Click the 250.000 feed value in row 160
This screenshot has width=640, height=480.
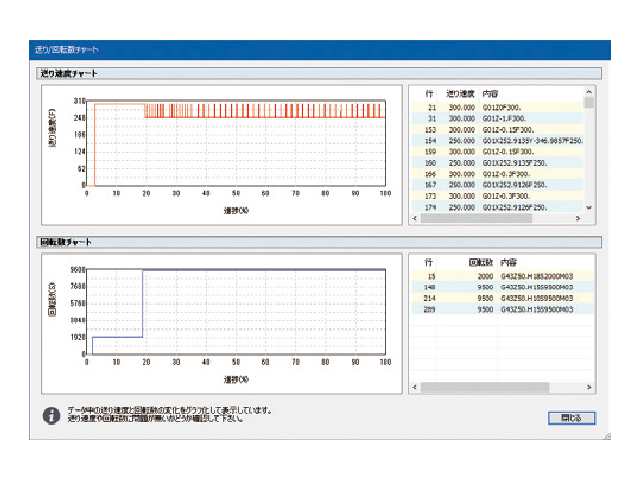click(462, 163)
